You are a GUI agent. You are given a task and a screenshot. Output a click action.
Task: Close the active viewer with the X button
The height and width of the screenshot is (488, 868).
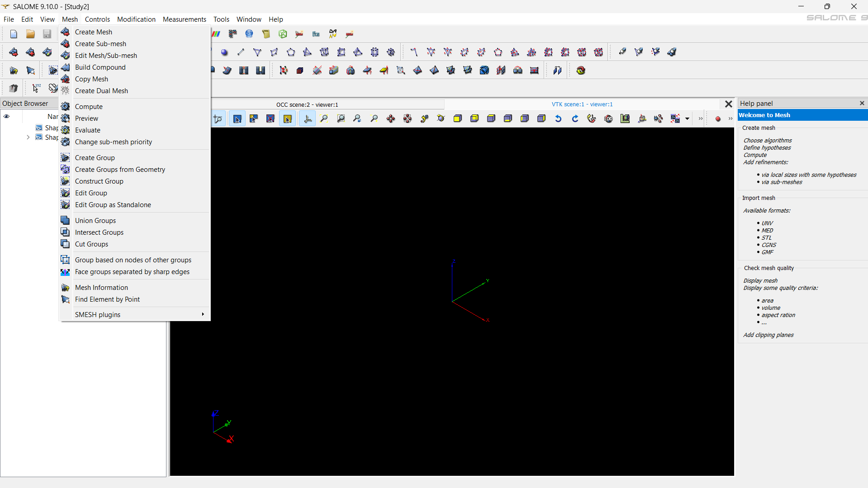pyautogui.click(x=728, y=104)
